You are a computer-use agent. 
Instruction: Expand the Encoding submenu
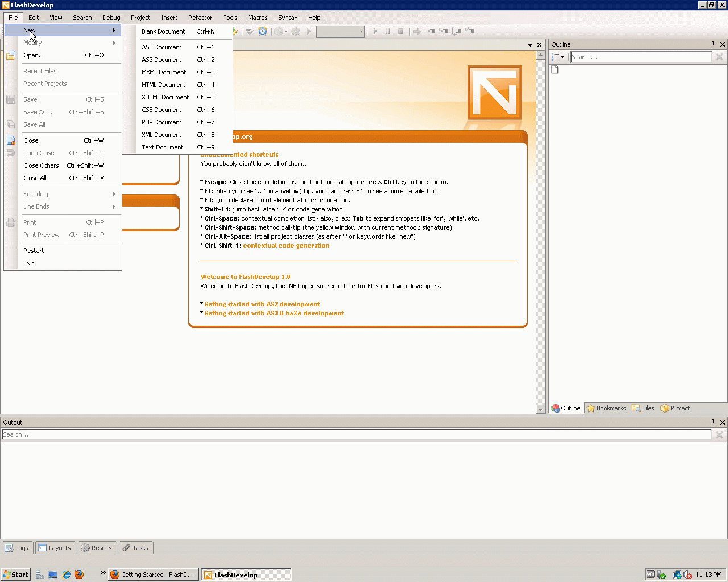pos(63,194)
